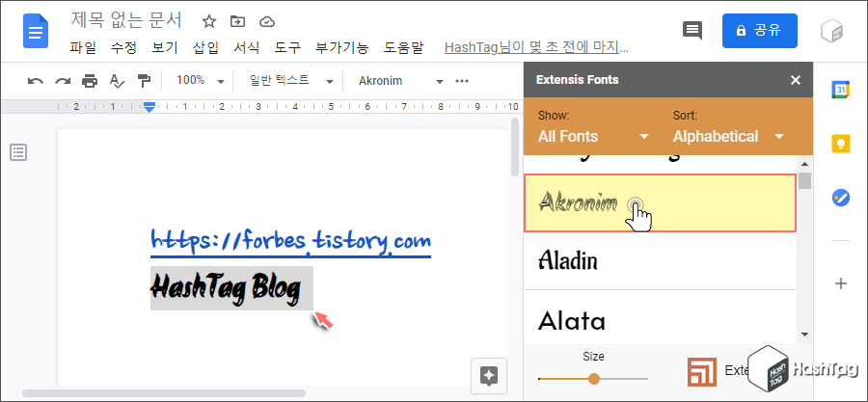Click the Extensis Fonts panel title

577,80
